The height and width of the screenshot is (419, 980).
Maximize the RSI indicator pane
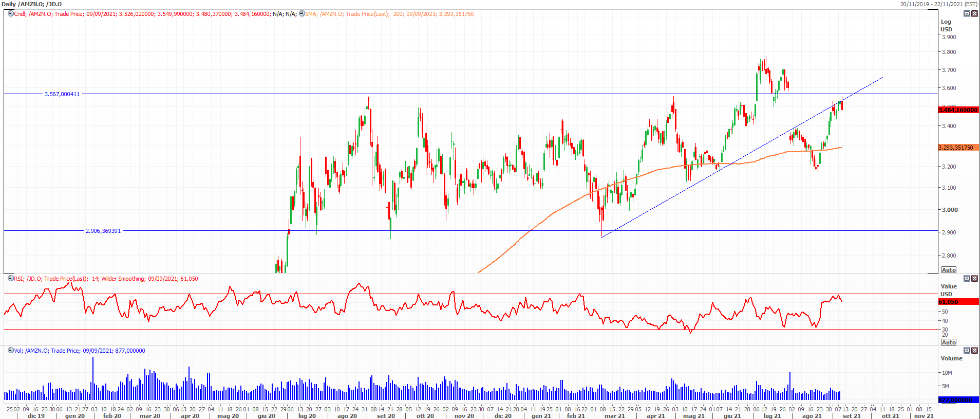(966, 279)
